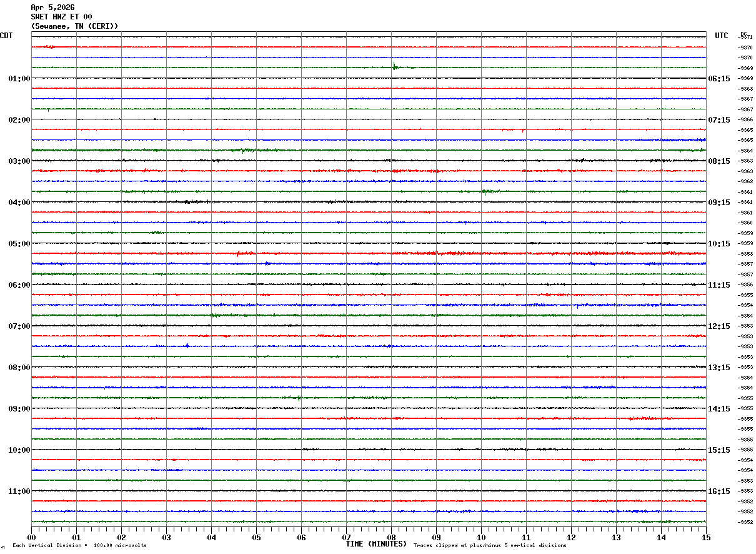Select the 07:15 UTC time label
This screenshot has height=554, width=756.
coord(719,120)
